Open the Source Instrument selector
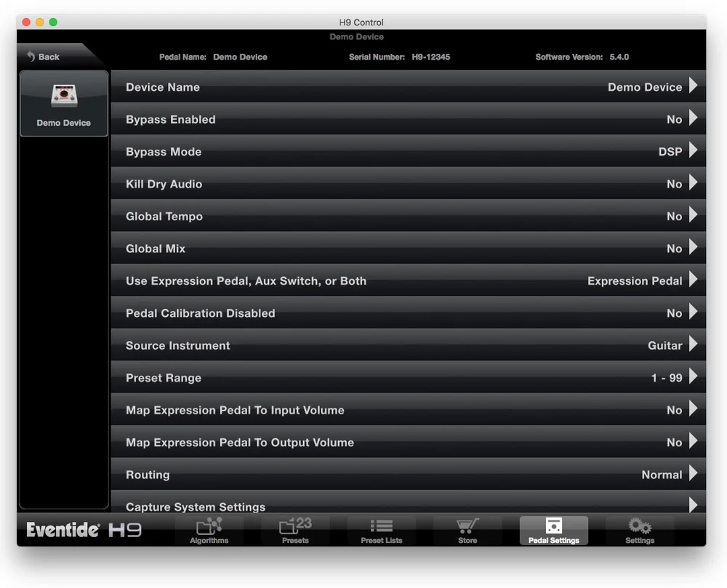 pyautogui.click(x=407, y=345)
